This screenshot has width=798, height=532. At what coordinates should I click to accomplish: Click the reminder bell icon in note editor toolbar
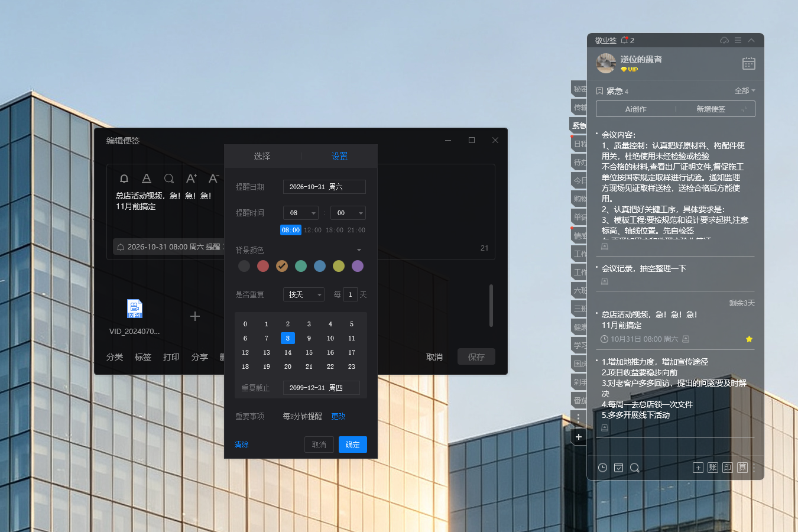tap(124, 179)
